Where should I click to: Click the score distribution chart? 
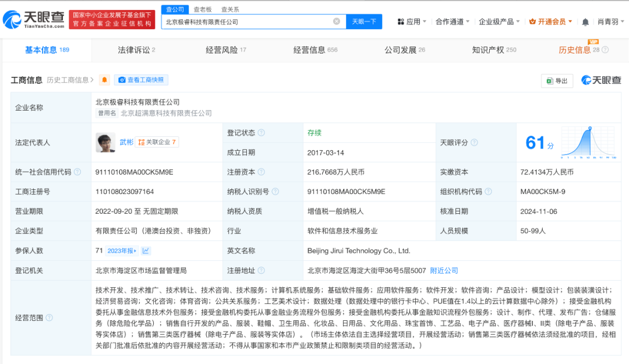click(588, 142)
